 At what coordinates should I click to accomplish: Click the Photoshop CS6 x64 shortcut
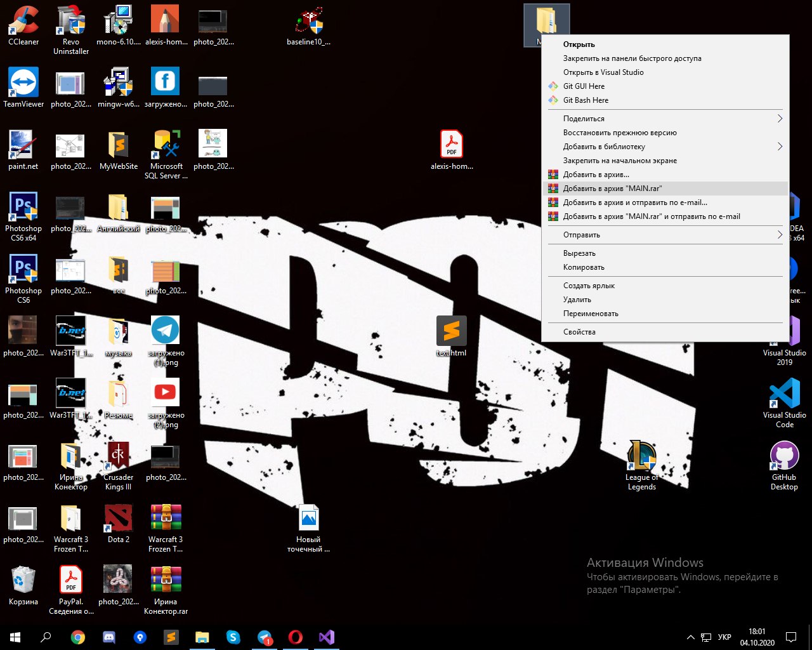click(23, 216)
